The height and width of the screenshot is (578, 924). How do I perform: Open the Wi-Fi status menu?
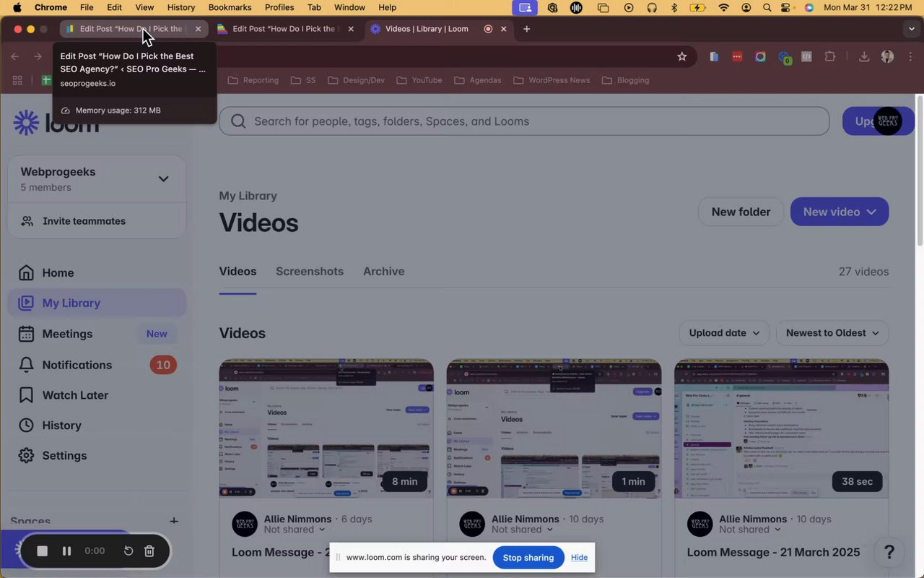(x=724, y=7)
